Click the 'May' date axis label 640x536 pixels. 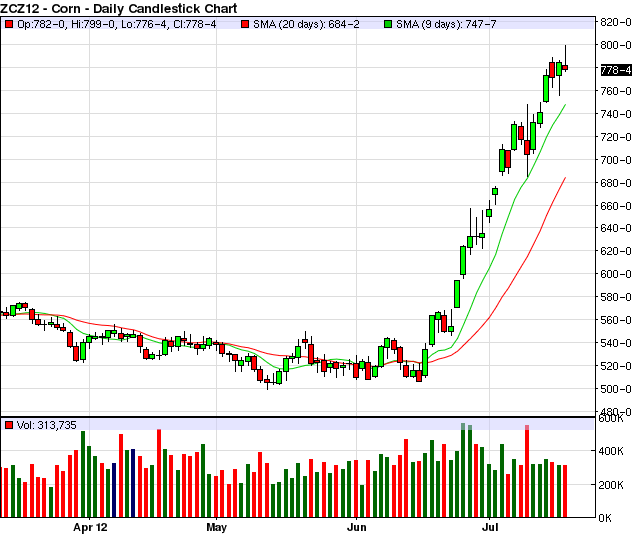coord(216,527)
